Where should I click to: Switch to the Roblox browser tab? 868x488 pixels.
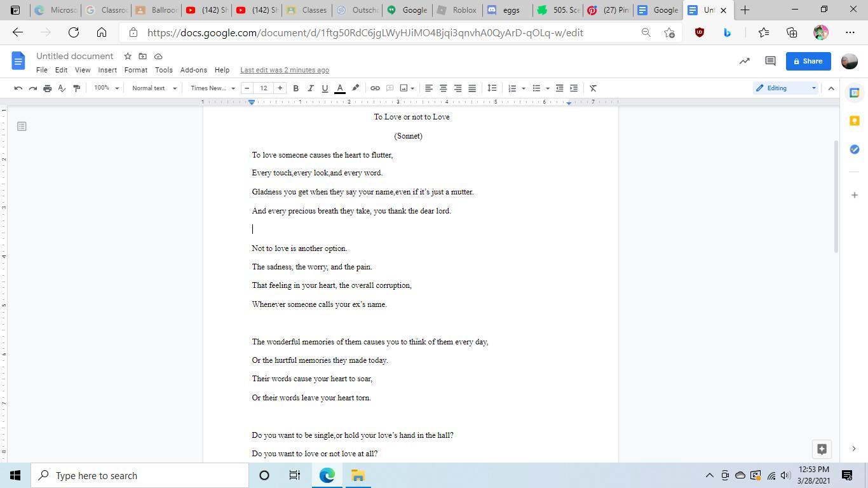pyautogui.click(x=457, y=10)
